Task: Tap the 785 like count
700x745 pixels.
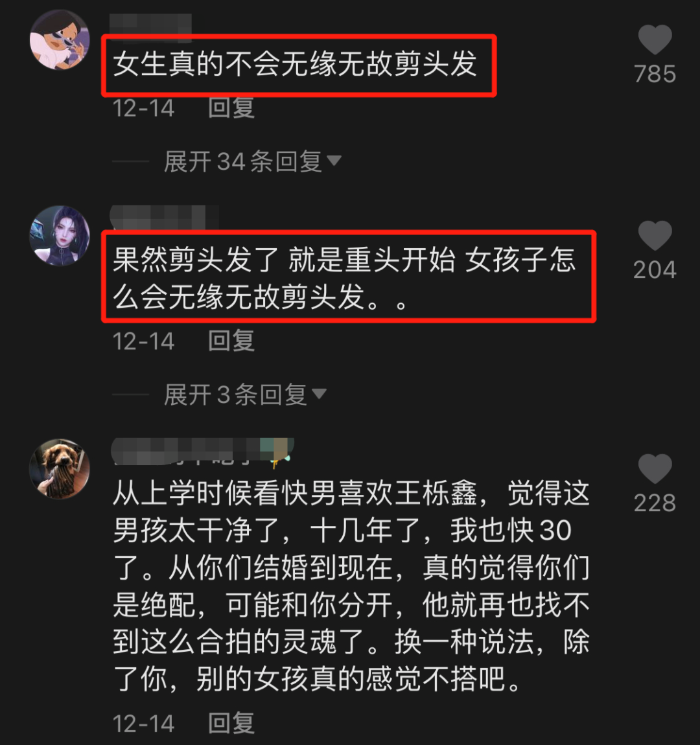Action: tap(655, 74)
